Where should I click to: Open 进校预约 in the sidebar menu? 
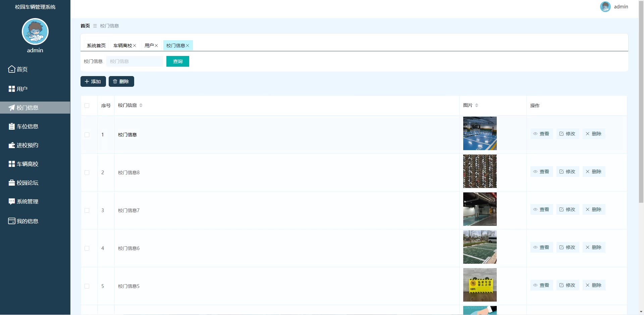coord(35,145)
